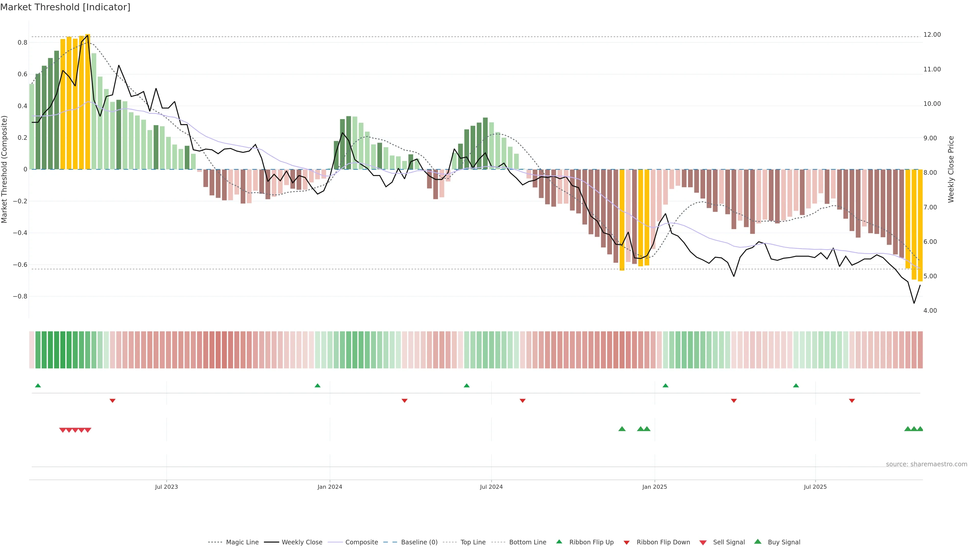
Task: Click the Ribbon Flip Up legend triangle icon
Action: click(x=559, y=542)
